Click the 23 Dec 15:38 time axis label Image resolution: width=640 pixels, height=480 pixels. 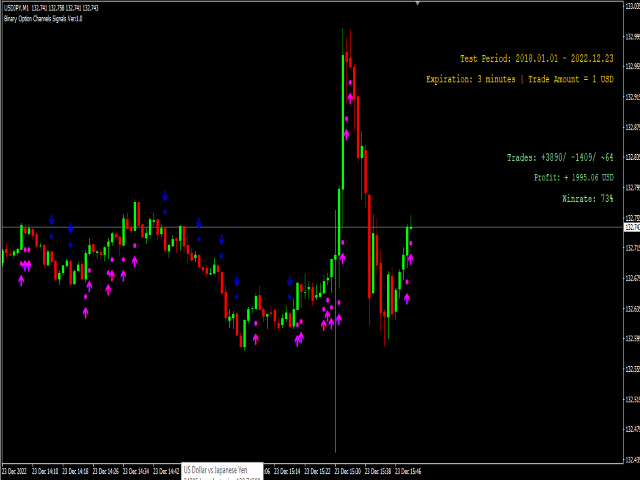(x=378, y=471)
